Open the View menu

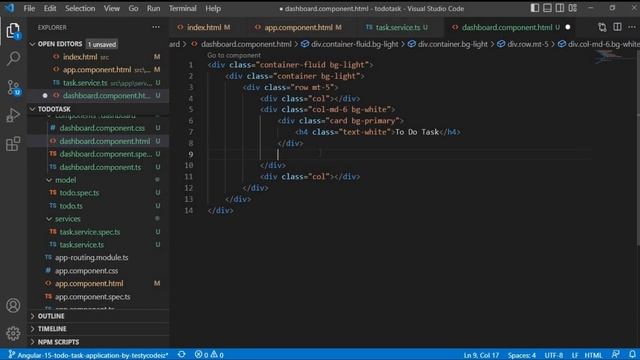111,9
